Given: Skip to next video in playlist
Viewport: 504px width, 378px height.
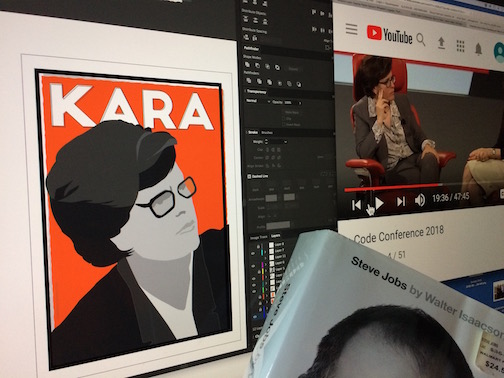Looking at the screenshot, I should click(x=400, y=201).
